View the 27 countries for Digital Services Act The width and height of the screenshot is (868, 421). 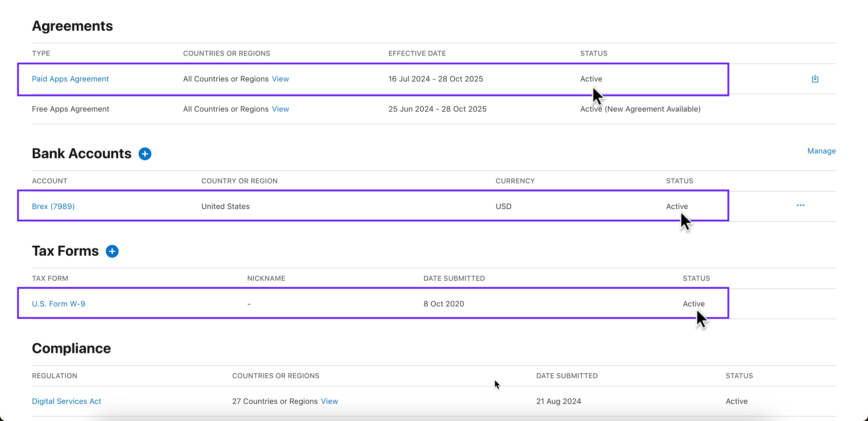pyautogui.click(x=329, y=401)
